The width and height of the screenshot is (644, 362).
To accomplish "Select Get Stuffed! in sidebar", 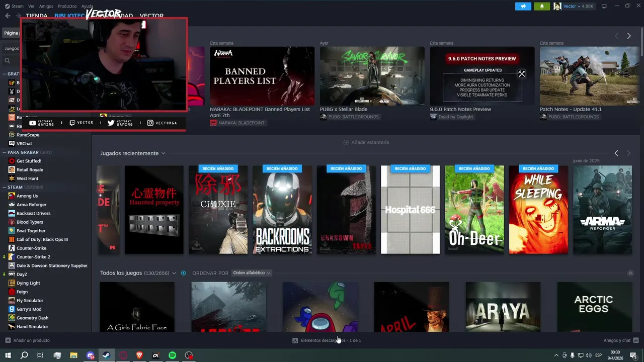I will click(29, 161).
